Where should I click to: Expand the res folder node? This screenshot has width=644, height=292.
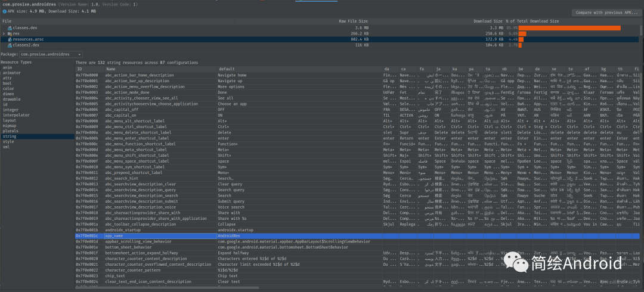pos(4,34)
